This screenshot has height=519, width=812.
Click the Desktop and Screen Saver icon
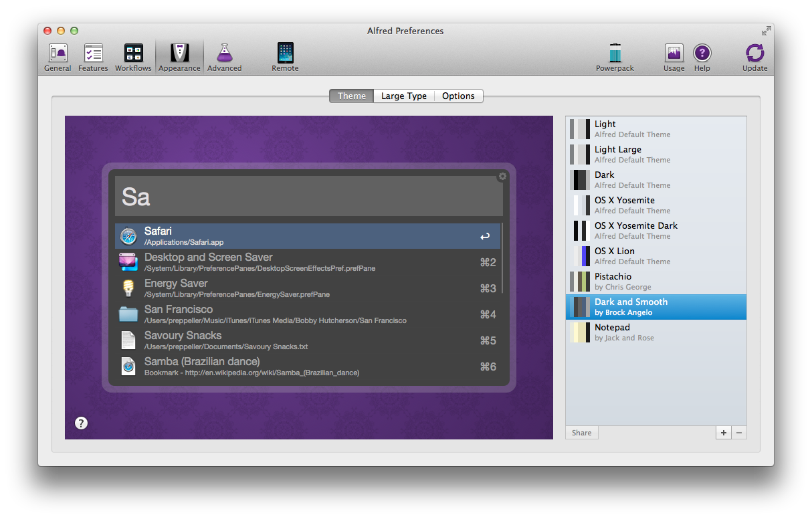[x=128, y=262]
